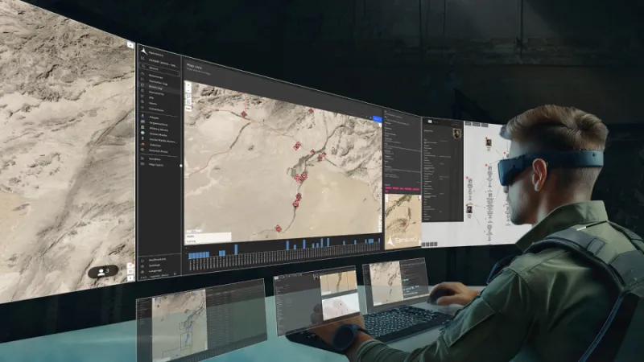Click the blue button above the map's right corner
Screen dimensions: 644x362
(377, 119)
